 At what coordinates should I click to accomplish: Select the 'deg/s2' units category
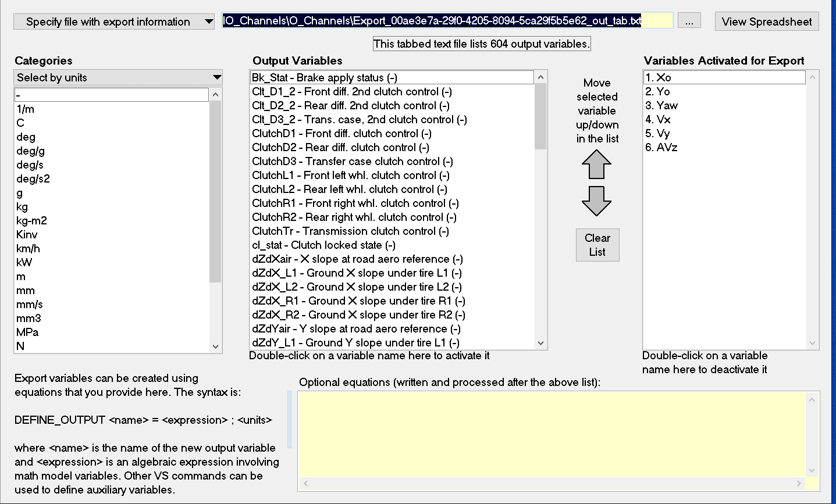[112, 178]
